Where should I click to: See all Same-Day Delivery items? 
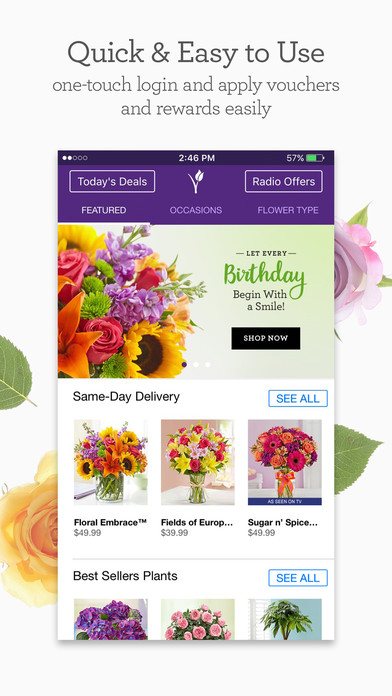point(298,399)
